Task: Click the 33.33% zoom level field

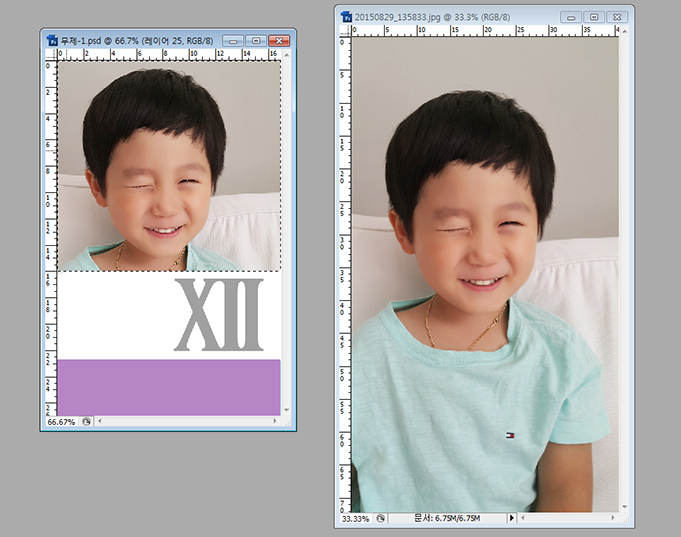Action: click(x=354, y=519)
